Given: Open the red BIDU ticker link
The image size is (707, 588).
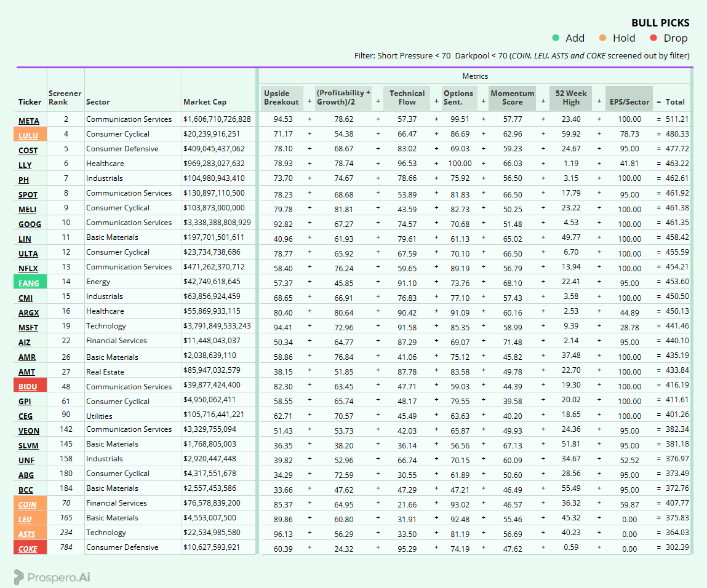Looking at the screenshot, I should pos(28,387).
